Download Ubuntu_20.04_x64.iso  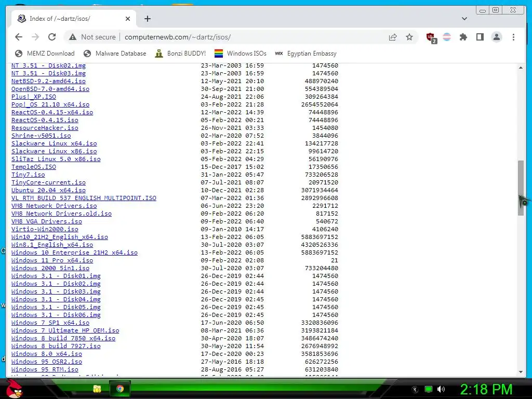pos(48,190)
